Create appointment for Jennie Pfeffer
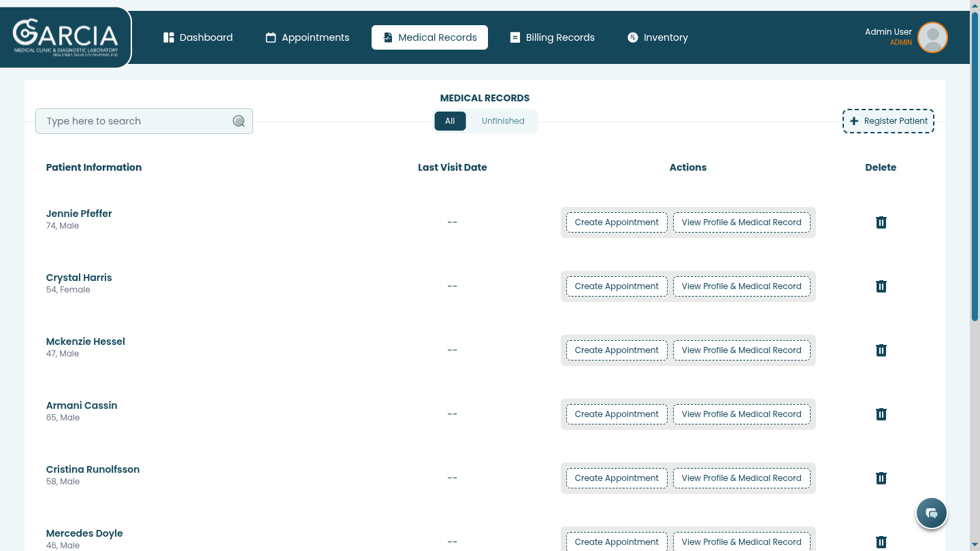 click(617, 222)
